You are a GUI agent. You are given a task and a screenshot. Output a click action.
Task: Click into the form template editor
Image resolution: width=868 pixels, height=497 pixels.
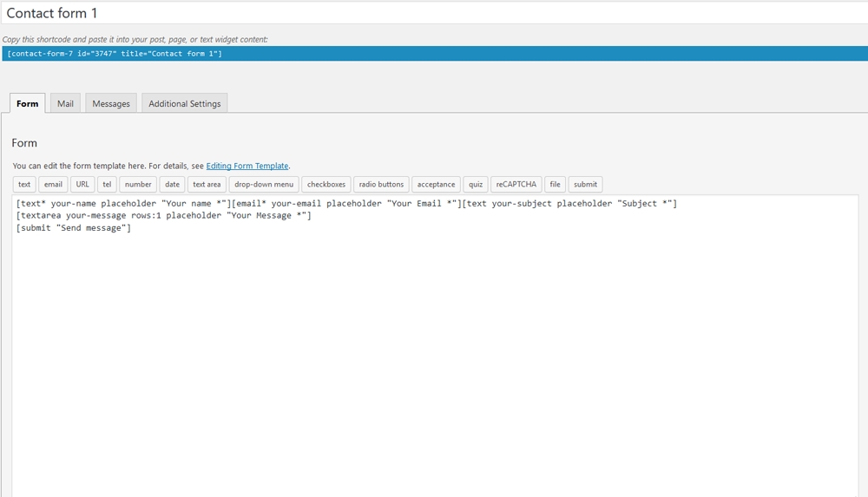coord(434,347)
